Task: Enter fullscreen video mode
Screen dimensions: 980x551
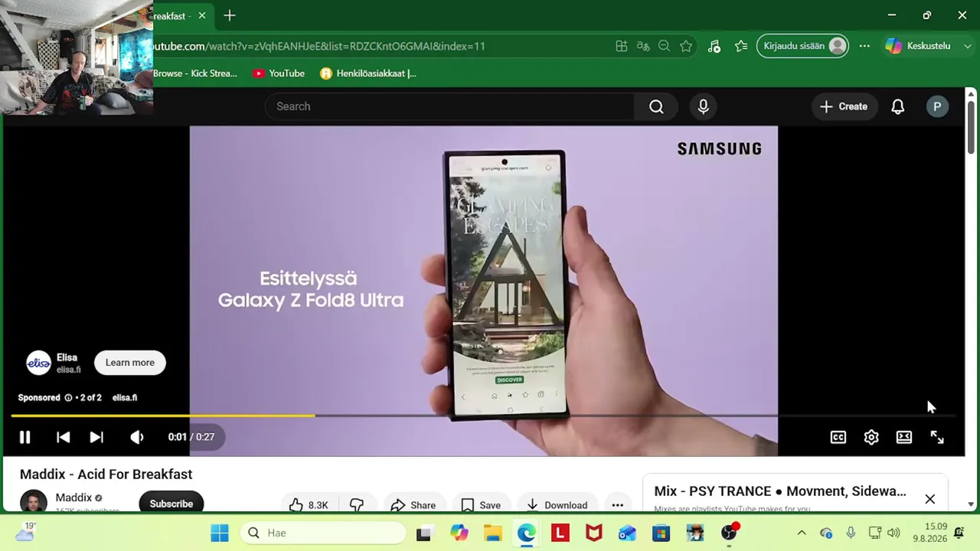Action: point(937,437)
